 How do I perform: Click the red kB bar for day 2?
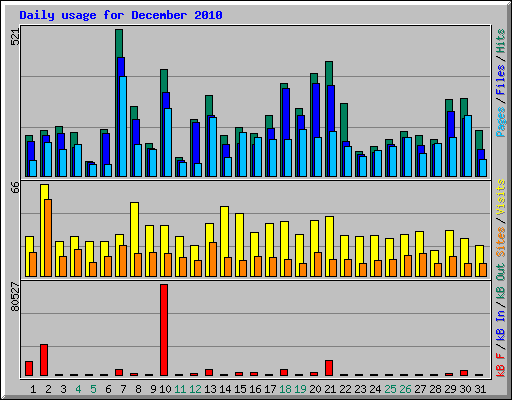pyautogui.click(x=44, y=360)
